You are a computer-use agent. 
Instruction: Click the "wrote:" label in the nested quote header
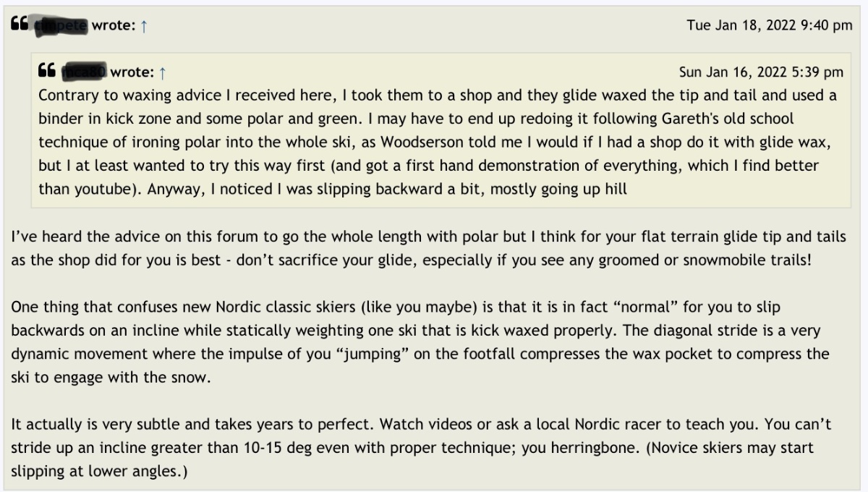(x=132, y=72)
